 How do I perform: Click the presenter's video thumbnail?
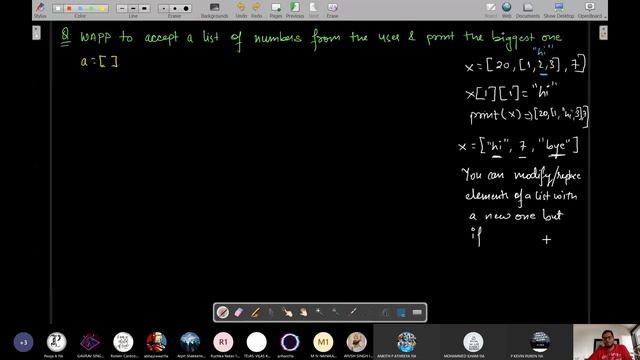[606, 342]
